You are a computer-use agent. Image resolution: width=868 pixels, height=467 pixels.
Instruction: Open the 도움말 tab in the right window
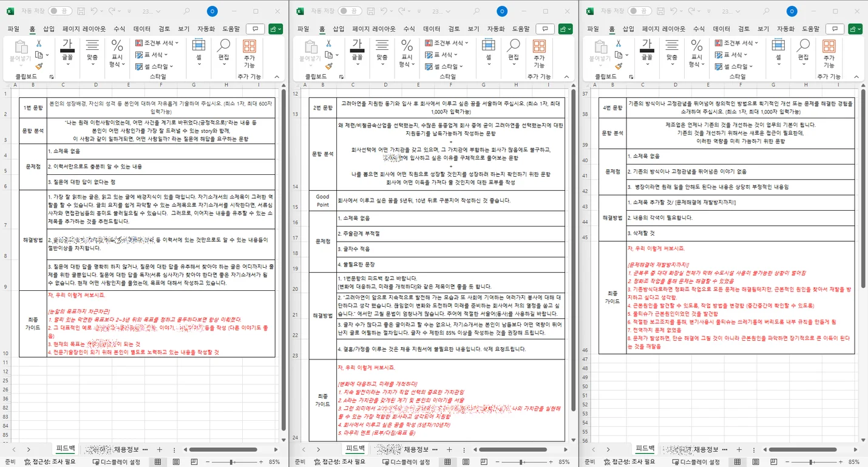(x=810, y=29)
